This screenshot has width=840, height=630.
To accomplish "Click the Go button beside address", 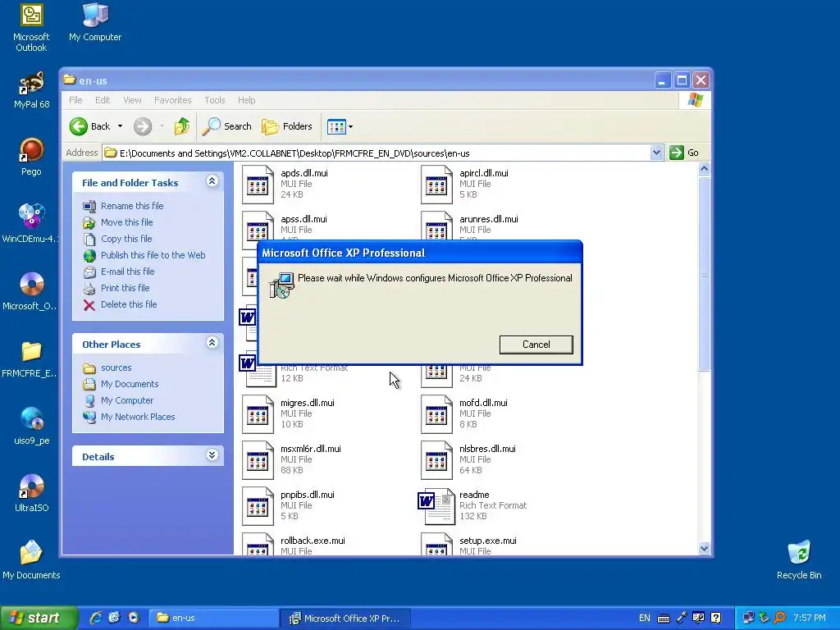I will [x=684, y=153].
